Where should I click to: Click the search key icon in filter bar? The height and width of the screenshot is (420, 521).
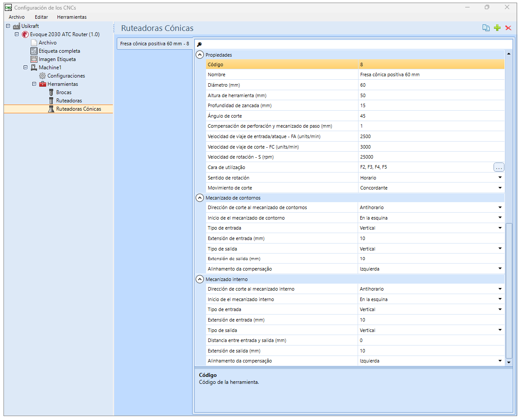coord(200,44)
